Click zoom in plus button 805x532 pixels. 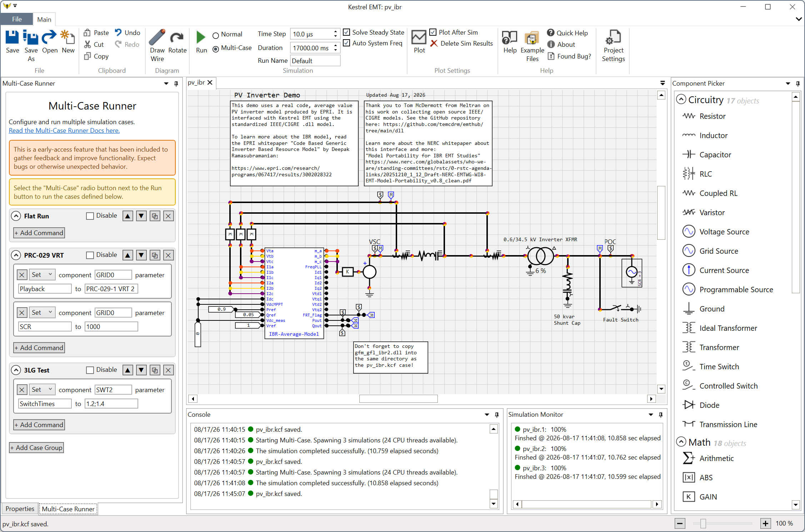[x=765, y=523]
